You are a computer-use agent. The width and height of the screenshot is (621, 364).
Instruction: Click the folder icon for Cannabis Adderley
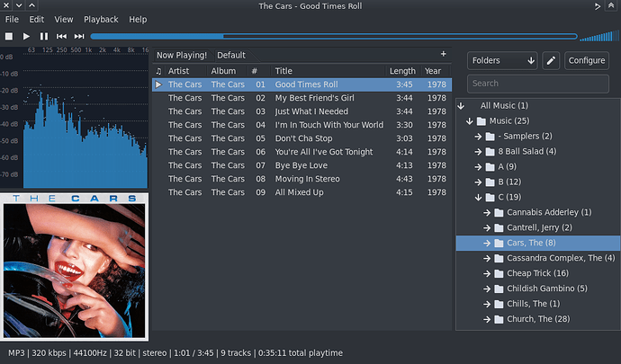coord(499,212)
